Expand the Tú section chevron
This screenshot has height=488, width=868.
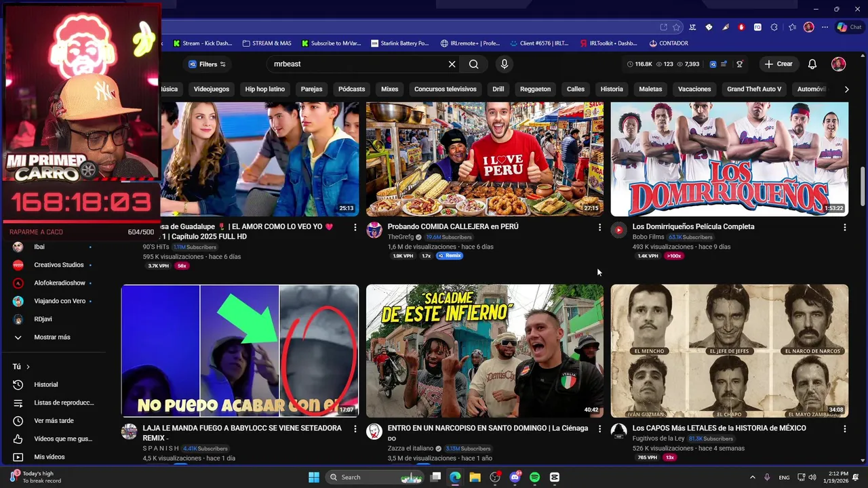coord(28,367)
